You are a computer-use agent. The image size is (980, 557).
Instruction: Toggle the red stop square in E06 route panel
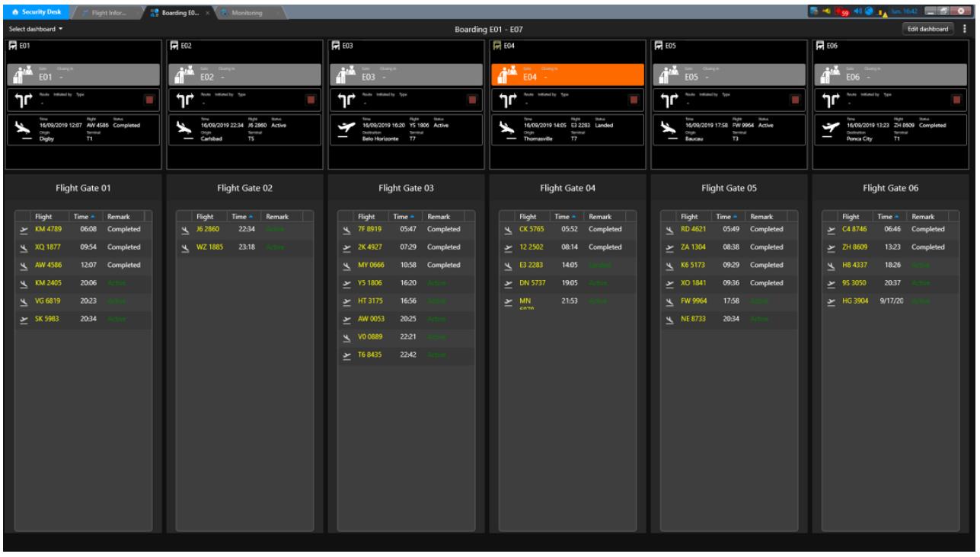(x=956, y=100)
